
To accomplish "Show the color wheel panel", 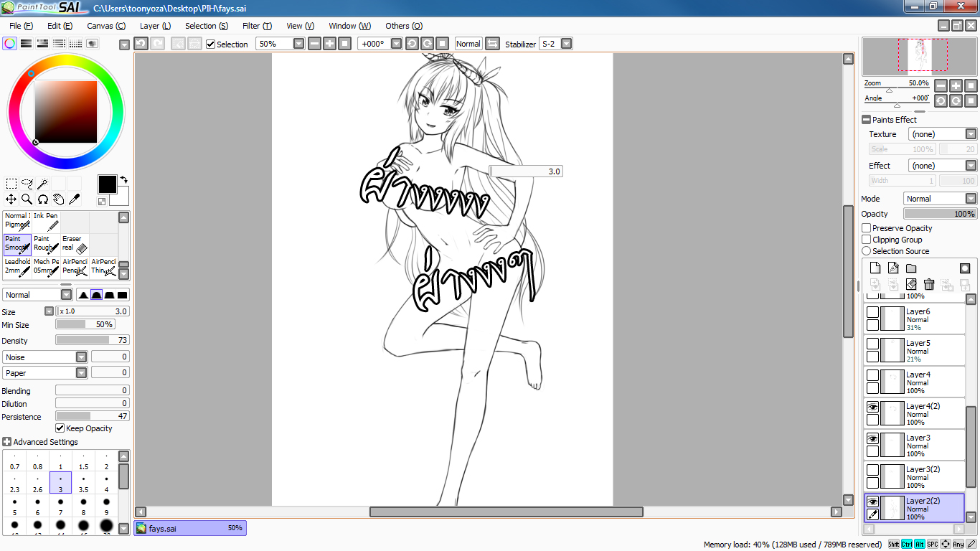I will coord(10,44).
